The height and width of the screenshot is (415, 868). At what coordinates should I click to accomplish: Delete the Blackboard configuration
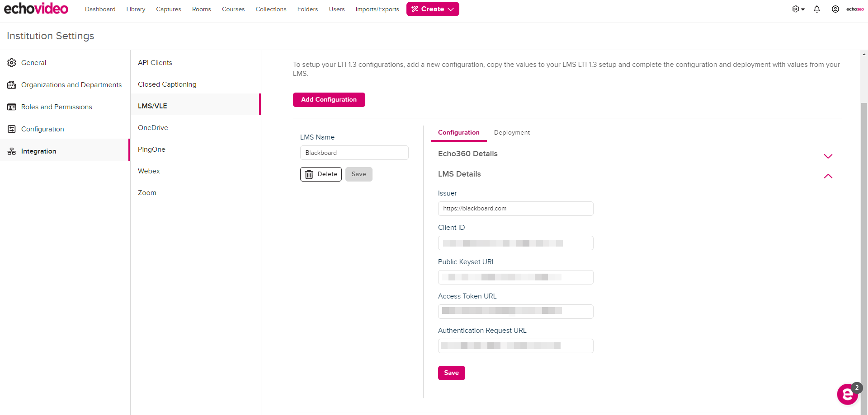pyautogui.click(x=321, y=174)
